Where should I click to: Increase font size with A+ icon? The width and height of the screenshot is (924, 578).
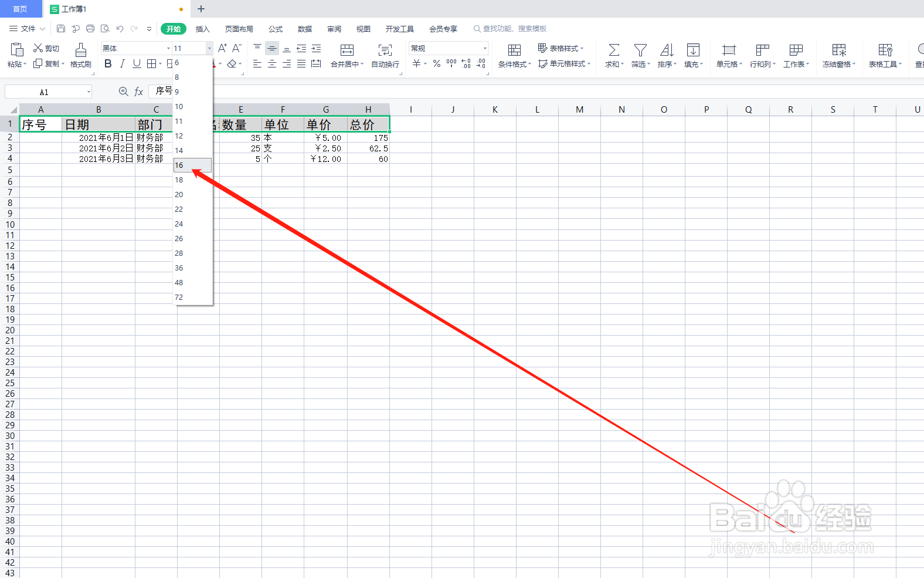tap(222, 48)
